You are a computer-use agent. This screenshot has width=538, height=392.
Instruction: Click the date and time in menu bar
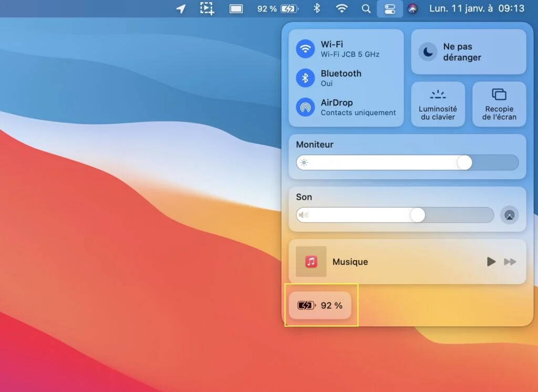477,8
